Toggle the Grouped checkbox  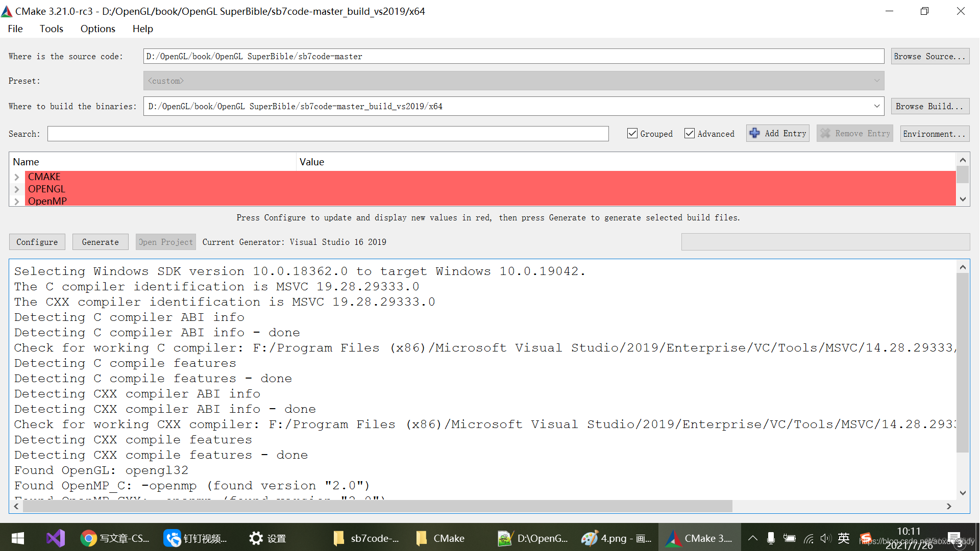[x=631, y=134]
